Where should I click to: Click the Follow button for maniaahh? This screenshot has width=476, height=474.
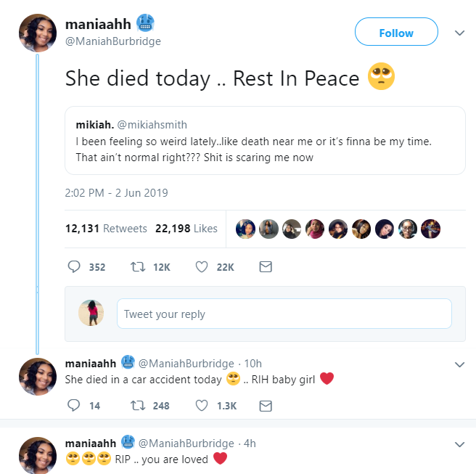click(396, 33)
